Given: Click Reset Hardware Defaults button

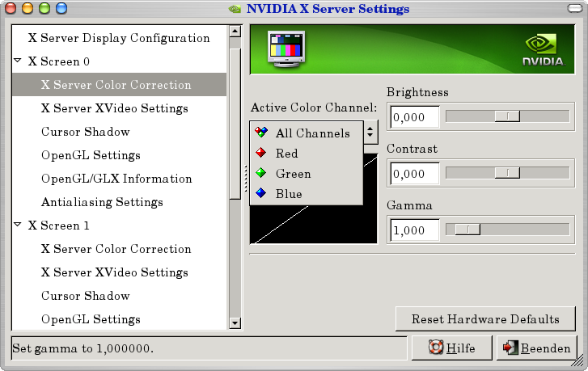Looking at the screenshot, I should [485, 319].
